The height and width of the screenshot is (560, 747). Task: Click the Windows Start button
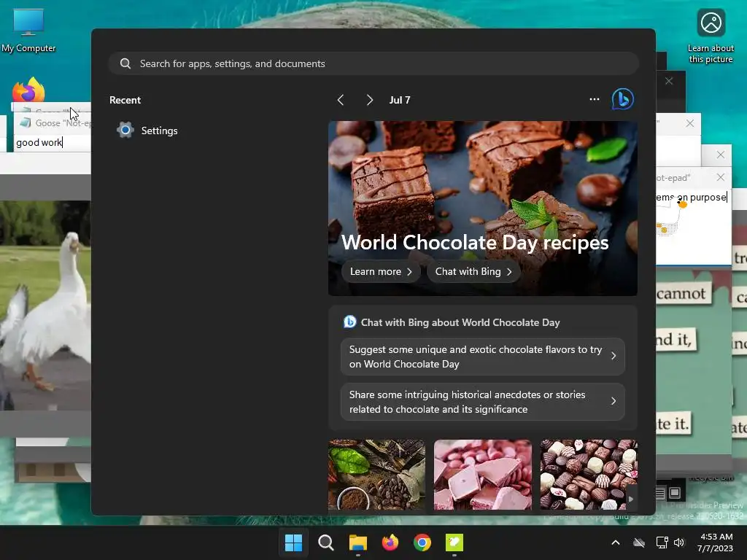pos(293,542)
